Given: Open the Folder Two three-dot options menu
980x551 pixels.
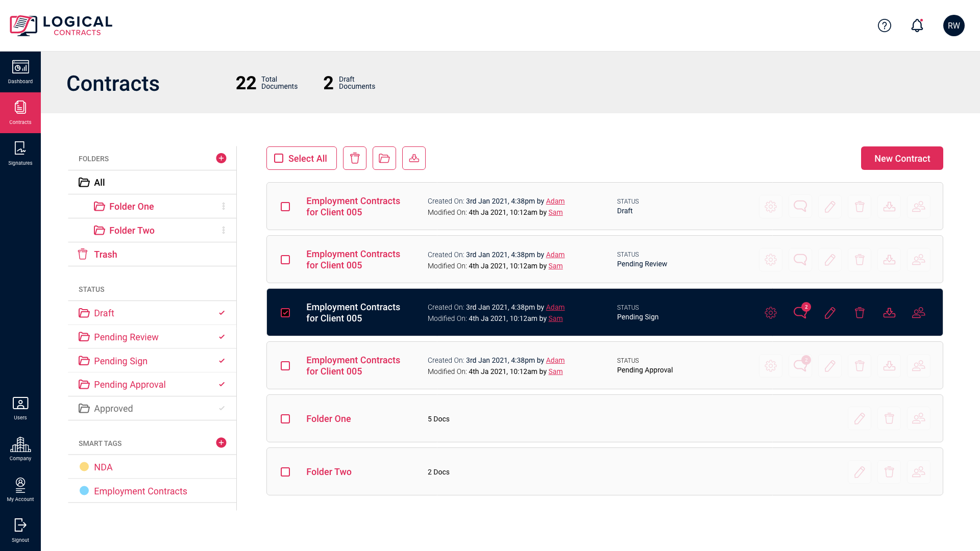Looking at the screenshot, I should click(223, 230).
